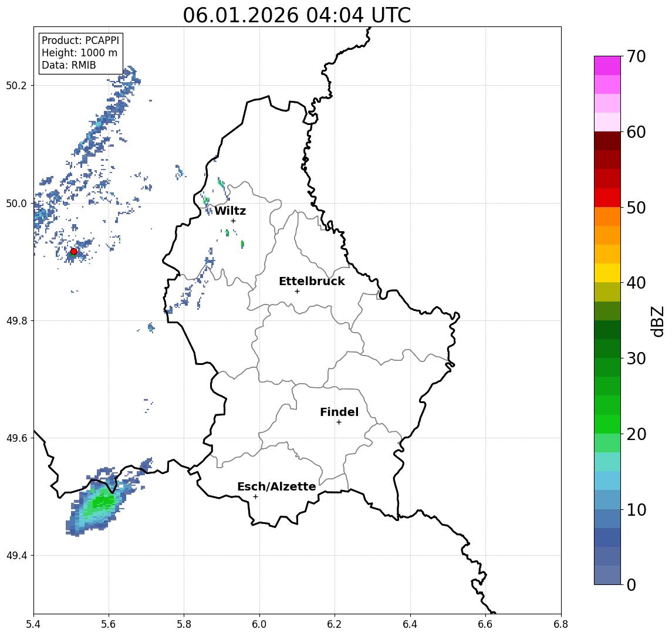Click the 'dBZ' colorbar label
The width and height of the screenshot is (672, 636).
click(657, 321)
